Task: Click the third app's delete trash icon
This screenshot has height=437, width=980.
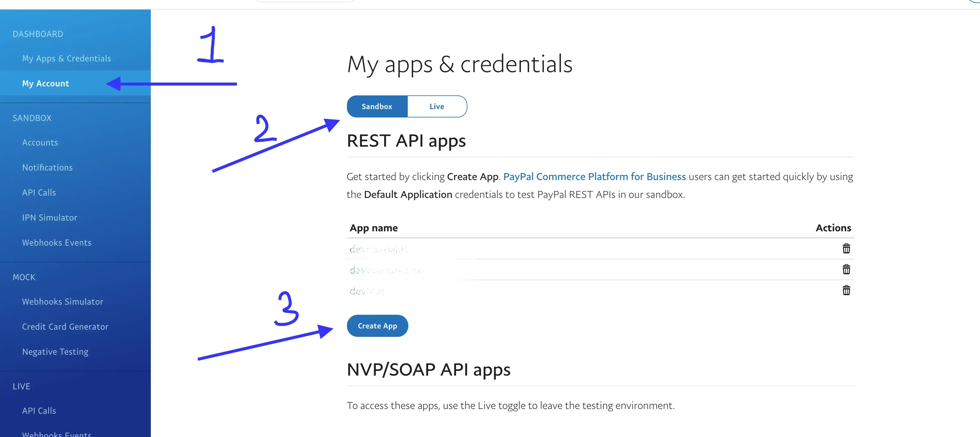Action: (846, 291)
